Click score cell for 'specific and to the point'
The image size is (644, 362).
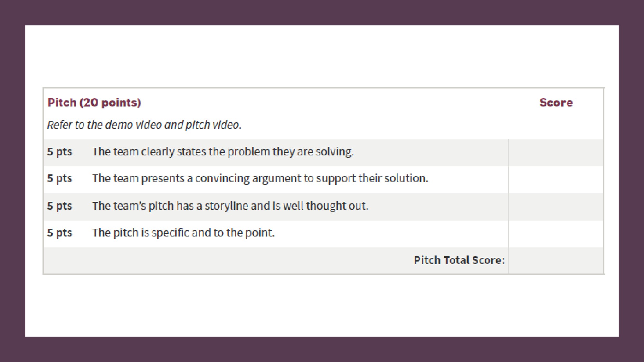coord(556,234)
